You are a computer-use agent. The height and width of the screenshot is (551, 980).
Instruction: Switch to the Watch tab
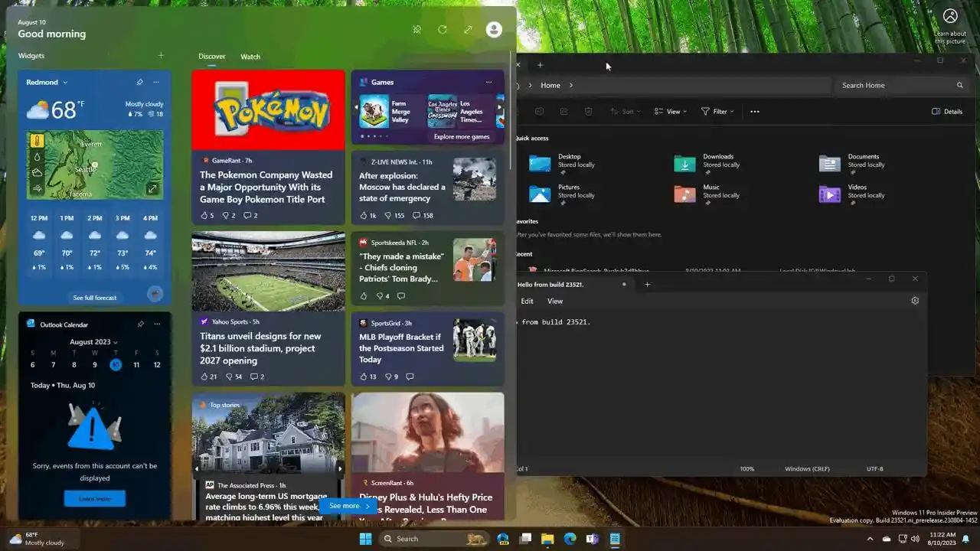coord(250,57)
